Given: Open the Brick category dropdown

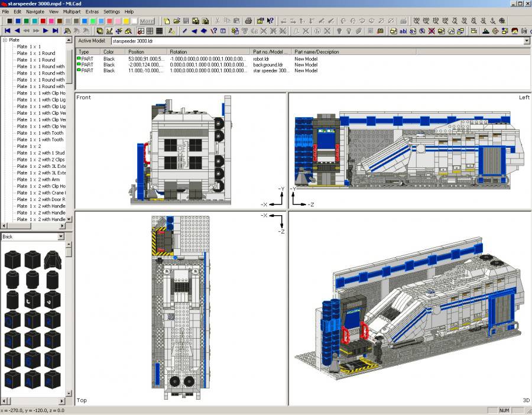Looking at the screenshot, I should point(61,236).
